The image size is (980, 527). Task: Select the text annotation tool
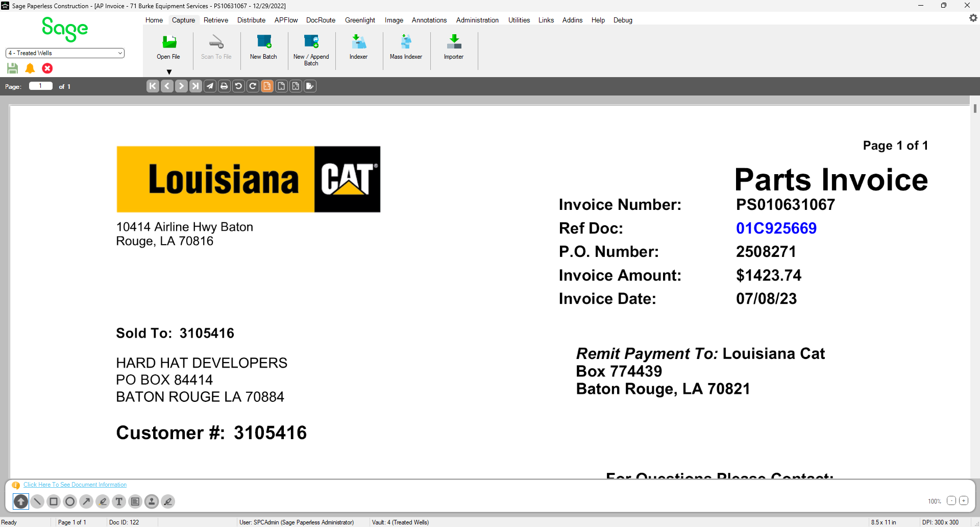click(x=119, y=501)
